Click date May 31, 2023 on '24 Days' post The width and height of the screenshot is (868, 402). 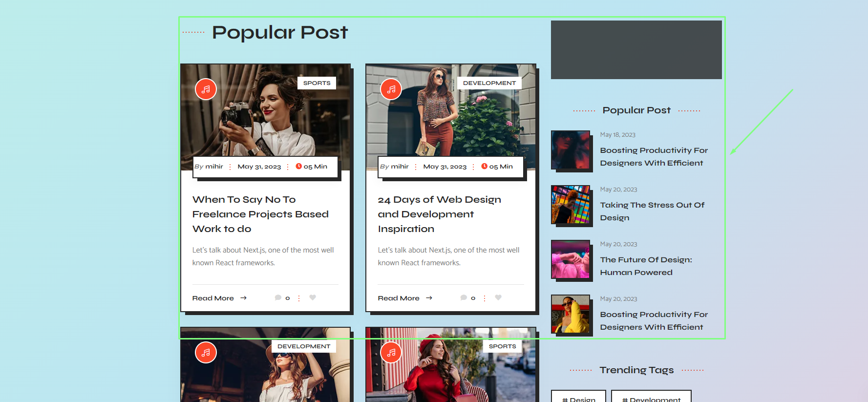pyautogui.click(x=445, y=167)
